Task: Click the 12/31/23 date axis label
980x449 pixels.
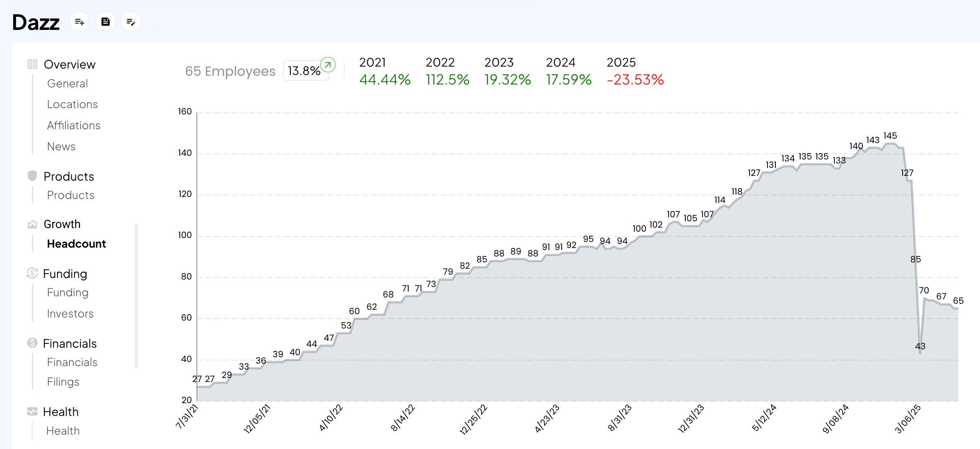Action: pos(691,419)
